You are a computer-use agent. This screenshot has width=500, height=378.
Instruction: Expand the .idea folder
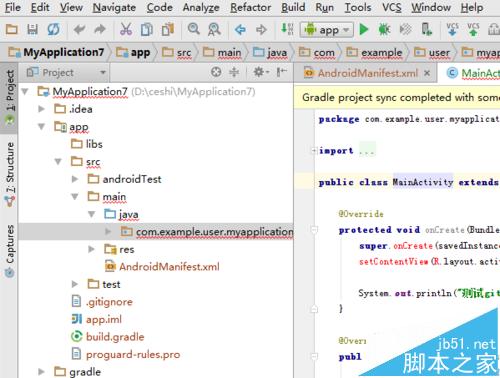tap(41, 109)
